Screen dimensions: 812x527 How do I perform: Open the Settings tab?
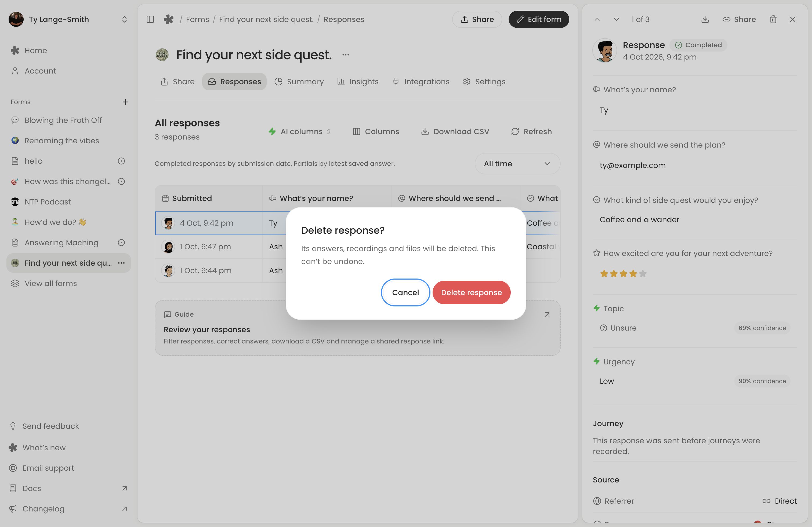click(484, 82)
